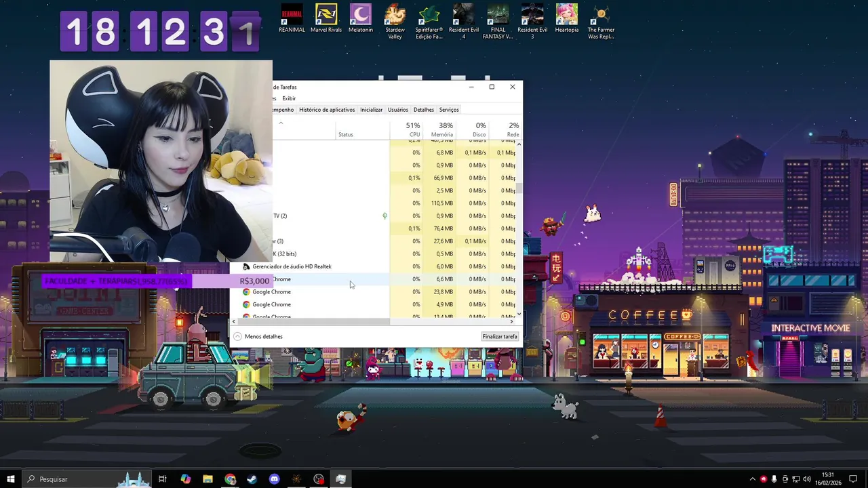Click the camera tray icon
868x488 pixels.
(x=785, y=479)
